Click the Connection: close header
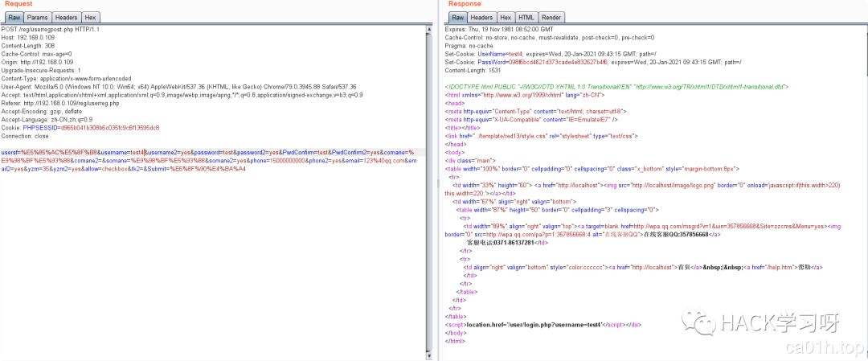The image size is (868, 361). pyautogui.click(x=24, y=136)
